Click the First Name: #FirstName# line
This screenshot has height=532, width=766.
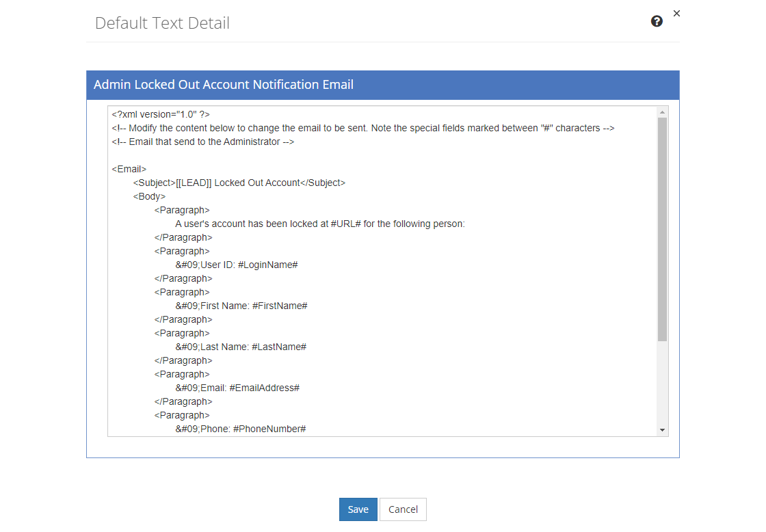pos(241,306)
